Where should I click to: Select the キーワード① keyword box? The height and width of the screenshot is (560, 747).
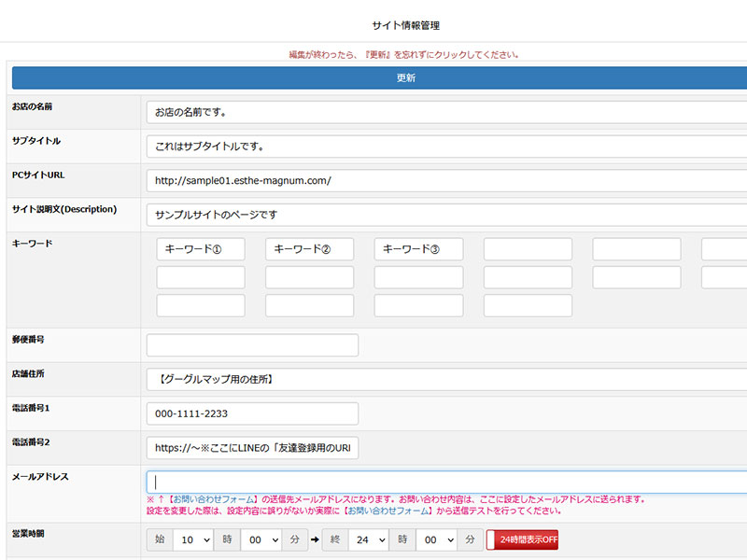pyautogui.click(x=201, y=249)
